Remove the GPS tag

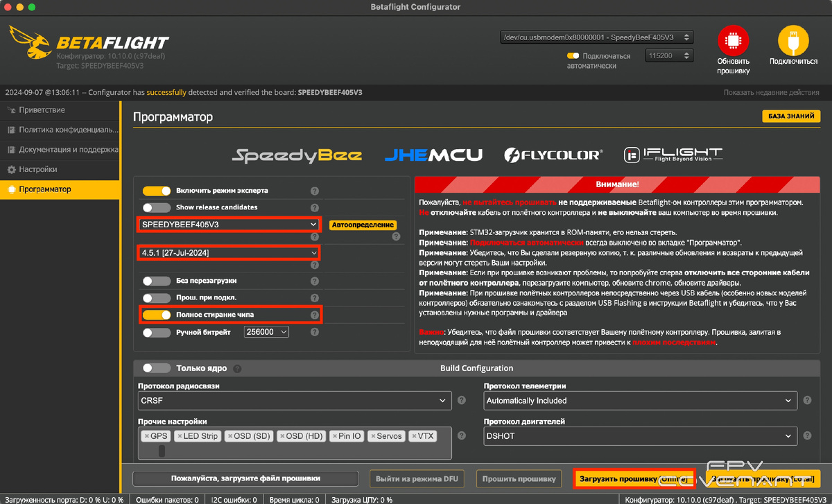click(146, 436)
